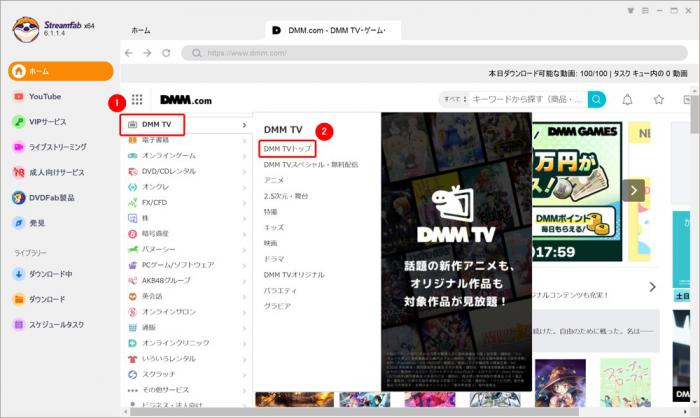
Task: Expand the オンラインクリニック chevron
Action: coord(244,344)
